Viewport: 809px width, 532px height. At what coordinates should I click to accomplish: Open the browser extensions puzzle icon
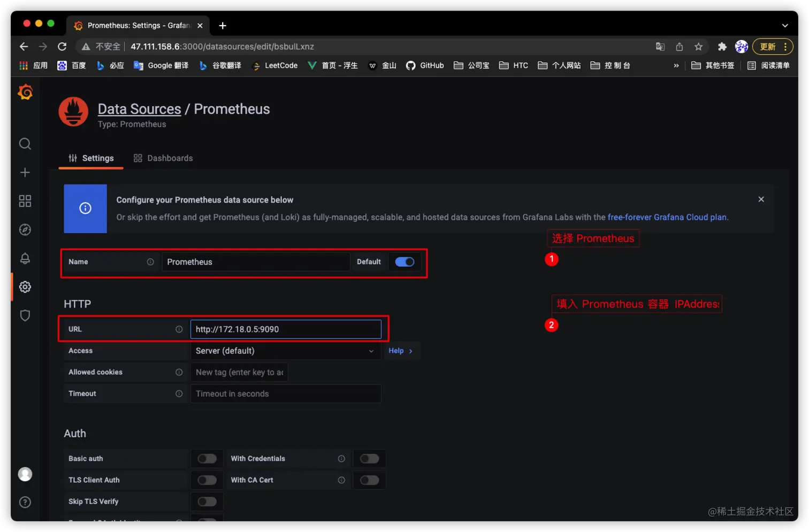pyautogui.click(x=722, y=47)
